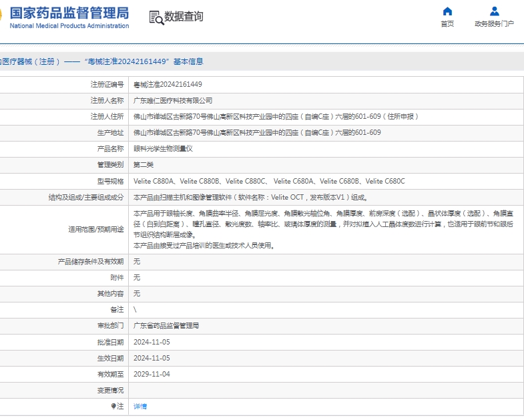The height and width of the screenshot is (420, 524).
Task: Click the registrant address ending 住所申报
Action: (276, 116)
